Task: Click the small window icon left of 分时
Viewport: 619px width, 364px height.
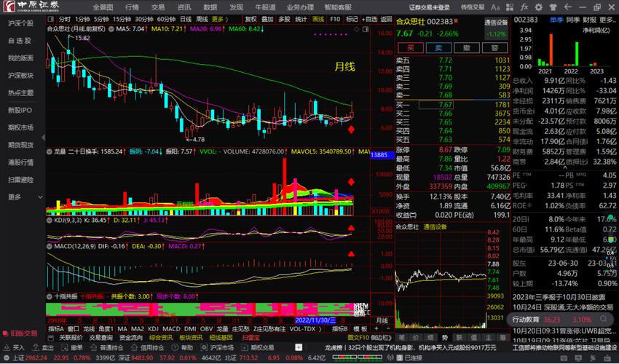Action: 50,19
